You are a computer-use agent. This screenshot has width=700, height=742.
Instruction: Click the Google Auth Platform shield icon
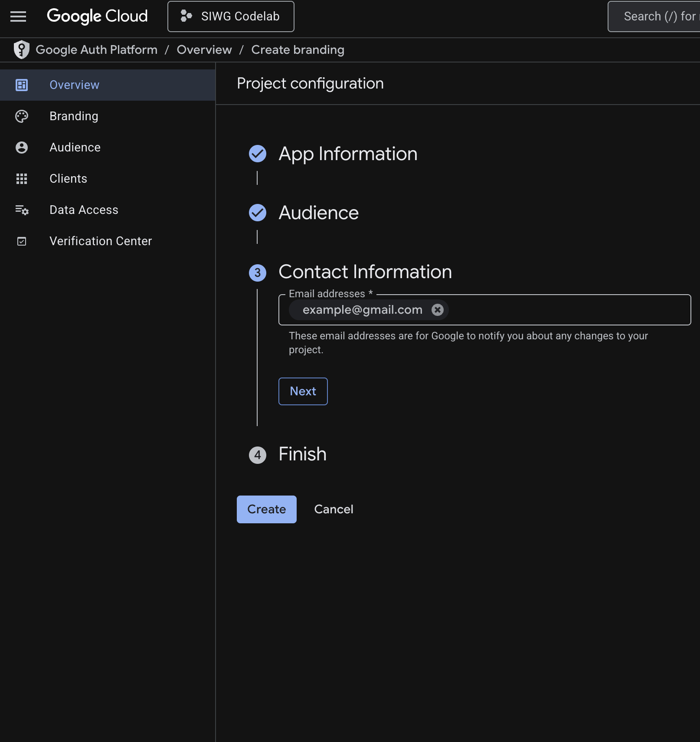coord(21,49)
